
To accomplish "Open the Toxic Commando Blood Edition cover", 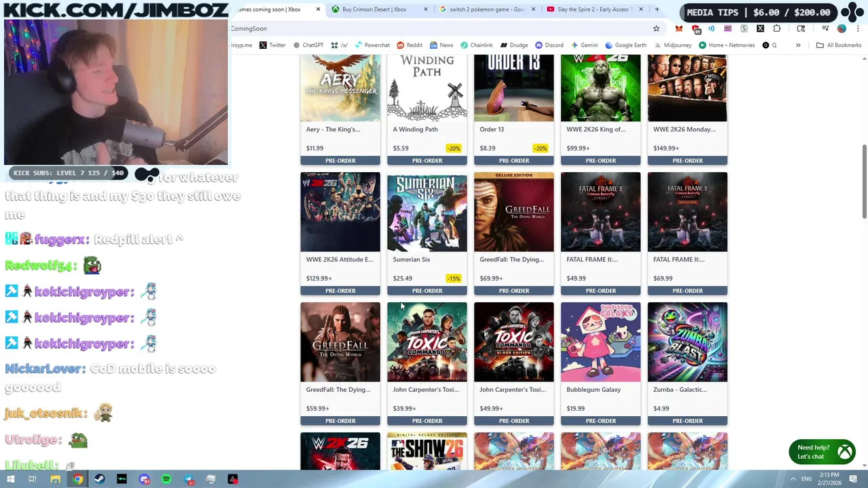I will tap(514, 342).
